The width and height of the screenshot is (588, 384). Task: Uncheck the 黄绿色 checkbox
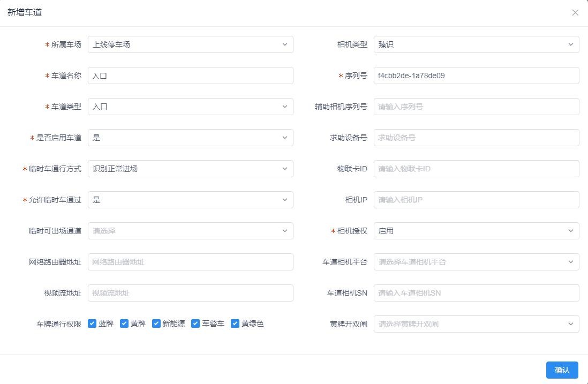[x=235, y=323]
